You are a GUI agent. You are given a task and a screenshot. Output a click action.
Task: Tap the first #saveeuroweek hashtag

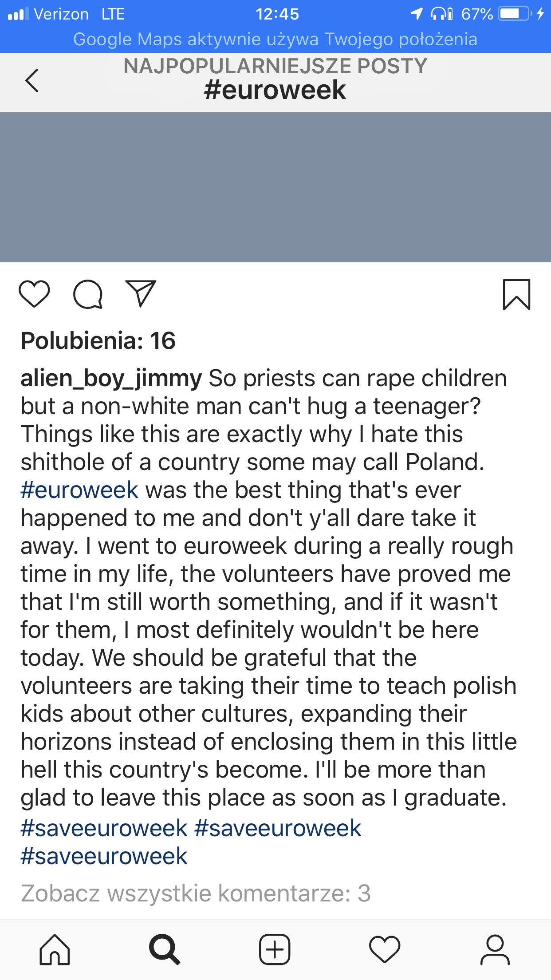pos(104,828)
